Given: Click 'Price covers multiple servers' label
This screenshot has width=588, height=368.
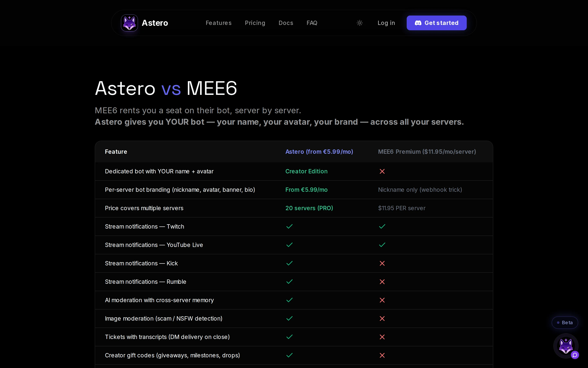Looking at the screenshot, I should pos(144,208).
